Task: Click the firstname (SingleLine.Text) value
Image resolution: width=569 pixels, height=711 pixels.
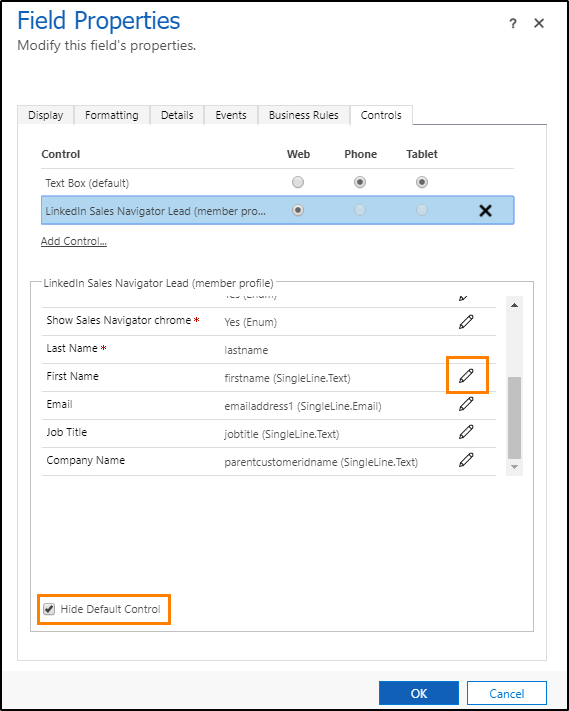Action: [287, 378]
